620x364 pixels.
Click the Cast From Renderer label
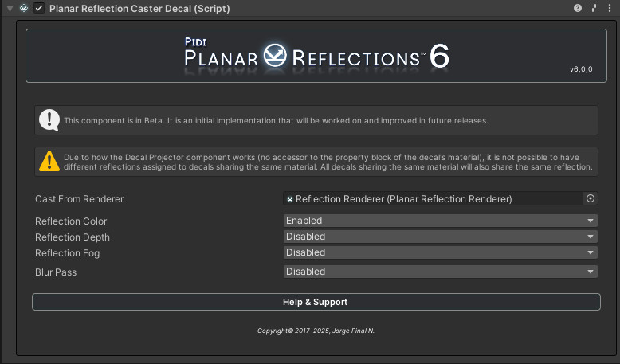pos(80,199)
